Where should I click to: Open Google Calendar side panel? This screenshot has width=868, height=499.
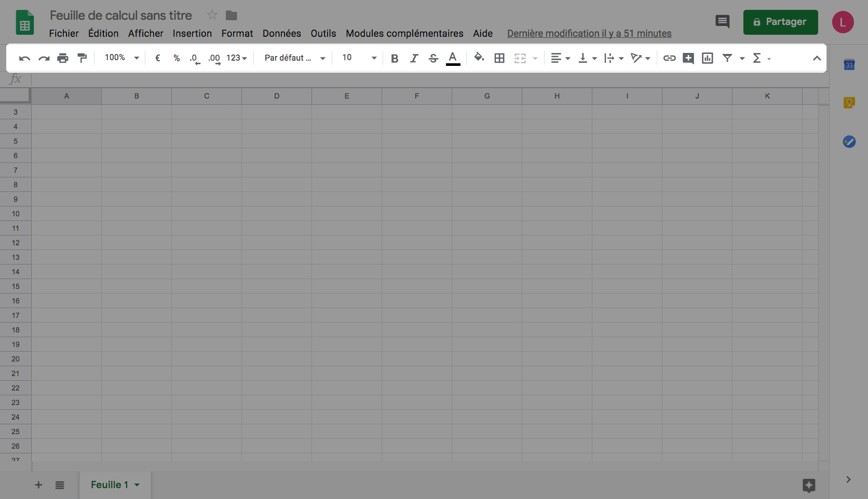[849, 65]
